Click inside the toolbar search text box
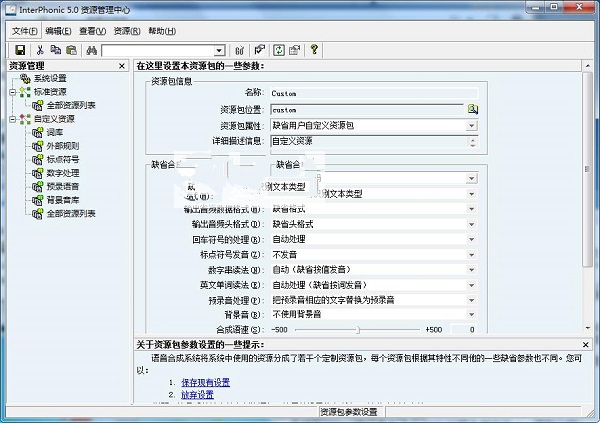 [x=158, y=51]
